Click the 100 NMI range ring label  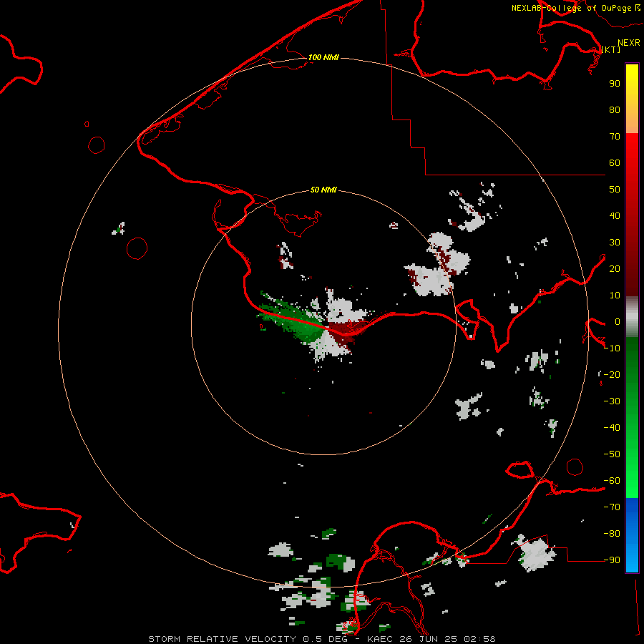(323, 57)
